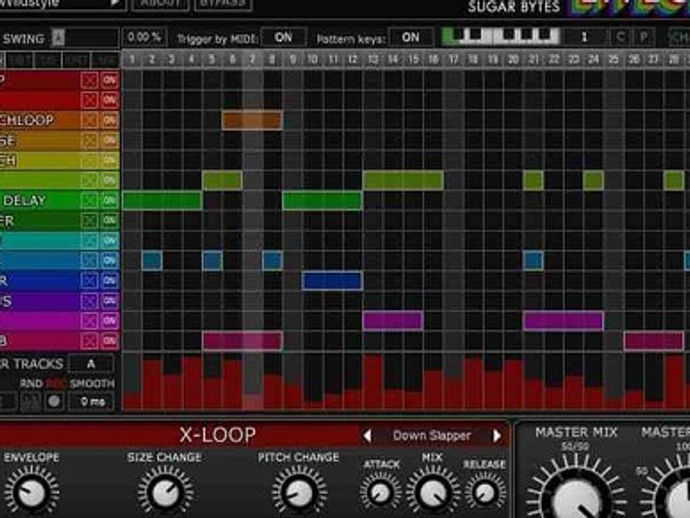Go to next X-LOOP preset with right arrow
Viewport: 690px width, 518px height.
[497, 436]
